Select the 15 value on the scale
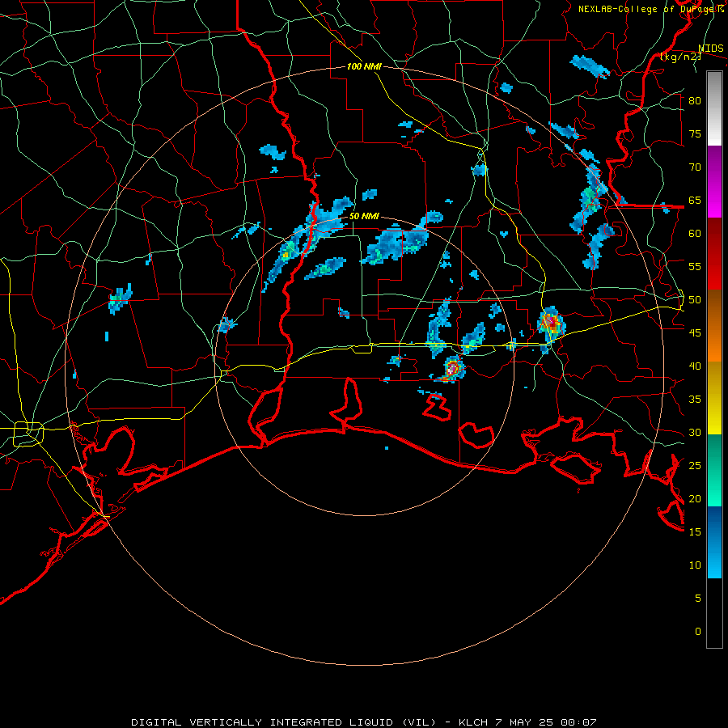 pyautogui.click(x=695, y=532)
